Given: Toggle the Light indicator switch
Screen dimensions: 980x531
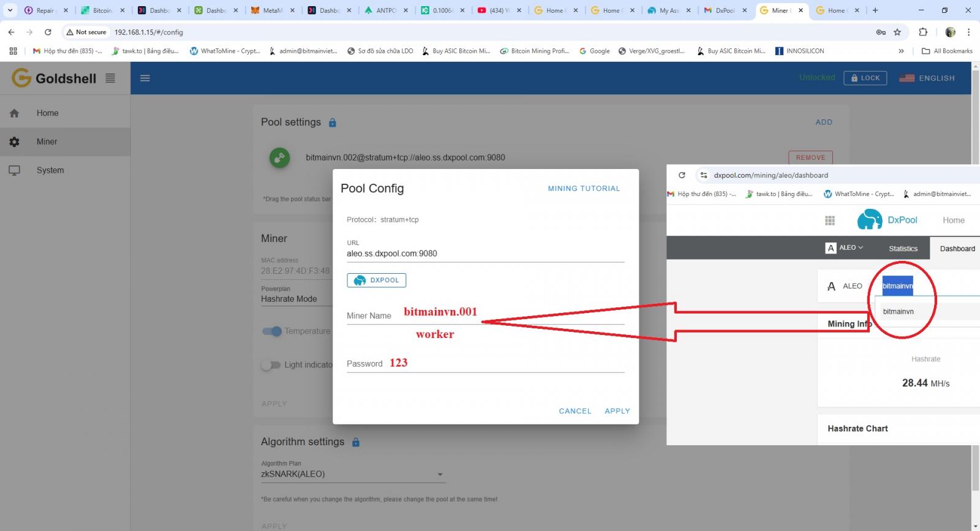Looking at the screenshot, I should coord(271,365).
